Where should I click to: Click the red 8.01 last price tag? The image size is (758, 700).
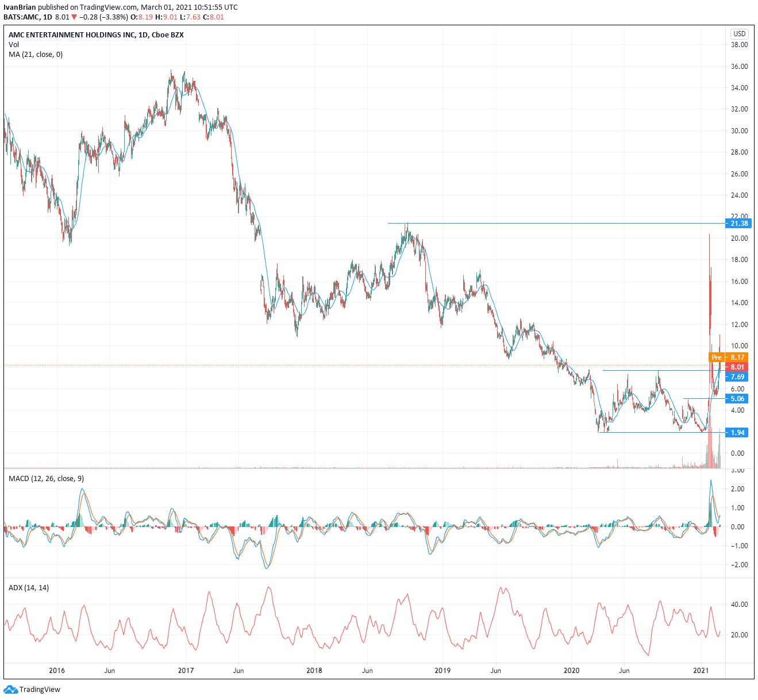click(737, 367)
